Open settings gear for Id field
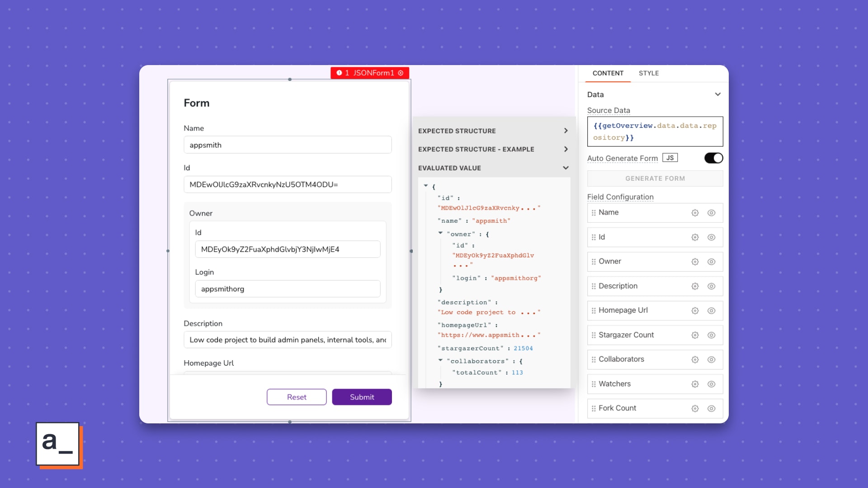868x488 pixels. point(695,237)
